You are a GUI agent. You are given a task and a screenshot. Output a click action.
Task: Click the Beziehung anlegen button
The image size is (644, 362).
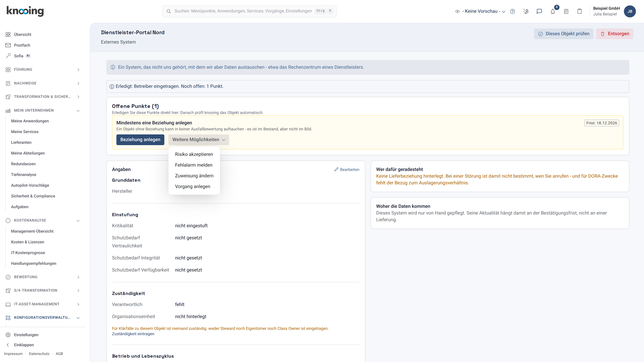[140, 140]
